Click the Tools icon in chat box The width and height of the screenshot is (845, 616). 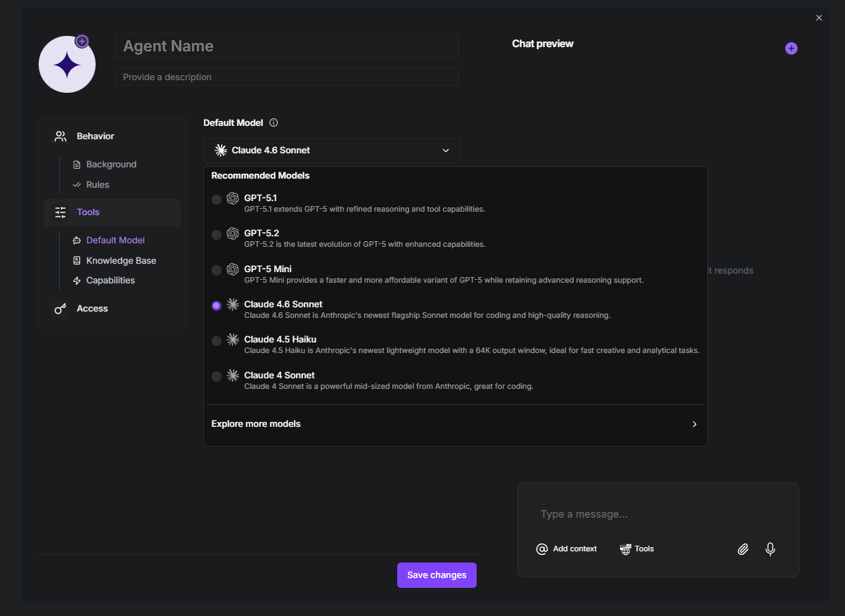pos(625,549)
